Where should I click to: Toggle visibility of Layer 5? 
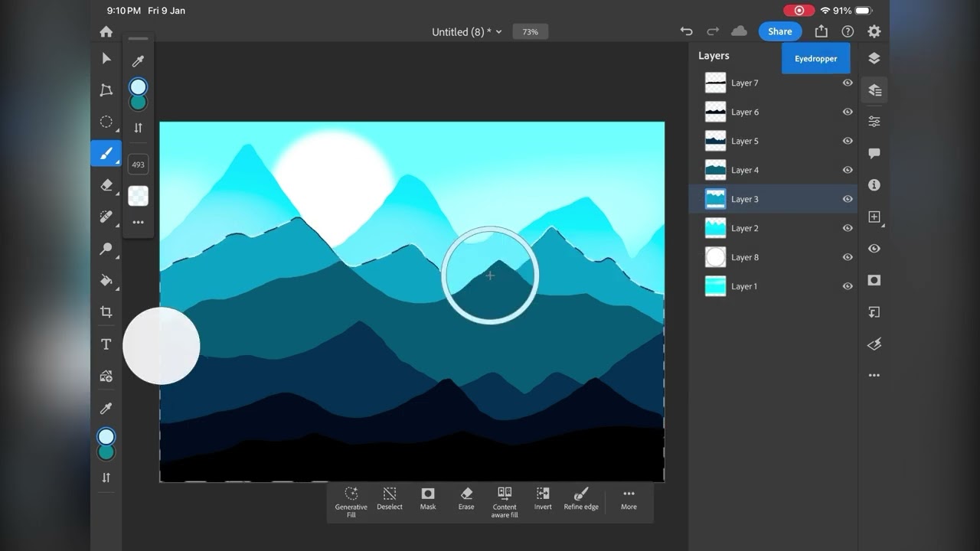[x=848, y=141]
